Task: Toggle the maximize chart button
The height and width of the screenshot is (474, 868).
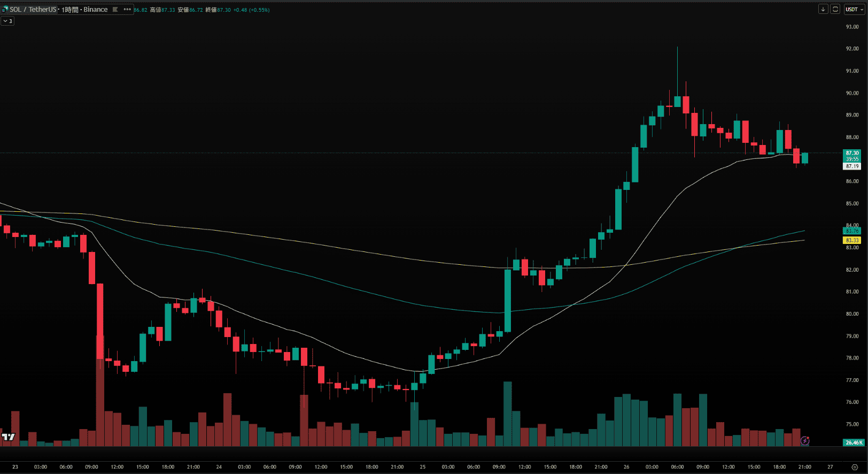Action: click(835, 9)
